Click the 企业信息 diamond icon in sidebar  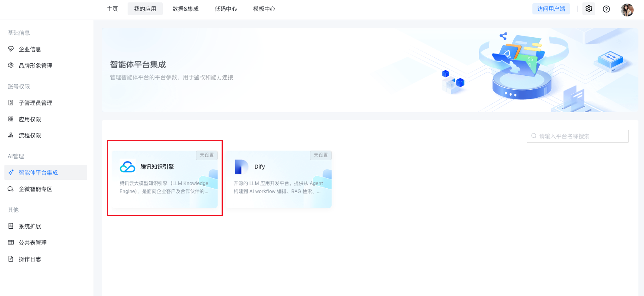pos(11,49)
